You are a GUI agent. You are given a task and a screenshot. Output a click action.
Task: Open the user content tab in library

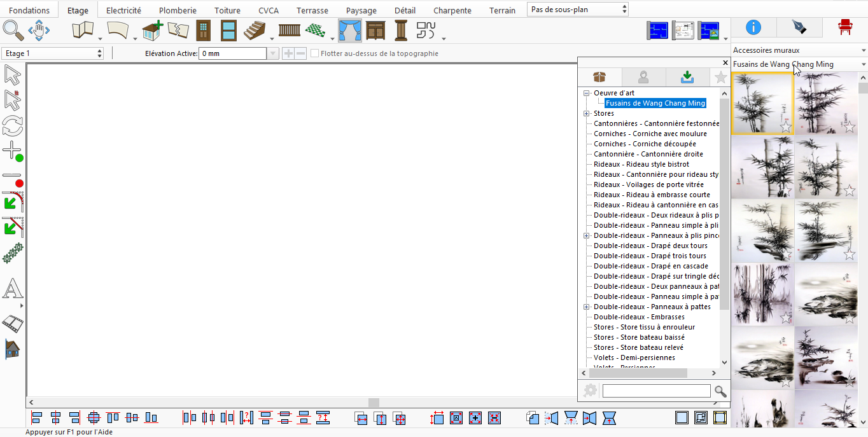click(x=643, y=77)
